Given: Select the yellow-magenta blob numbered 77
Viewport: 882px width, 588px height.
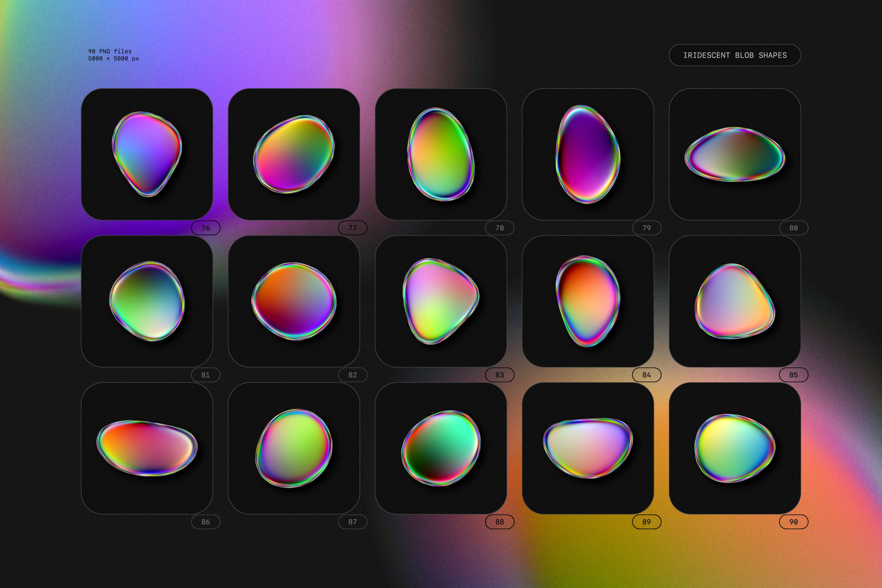Looking at the screenshot, I should [x=294, y=154].
